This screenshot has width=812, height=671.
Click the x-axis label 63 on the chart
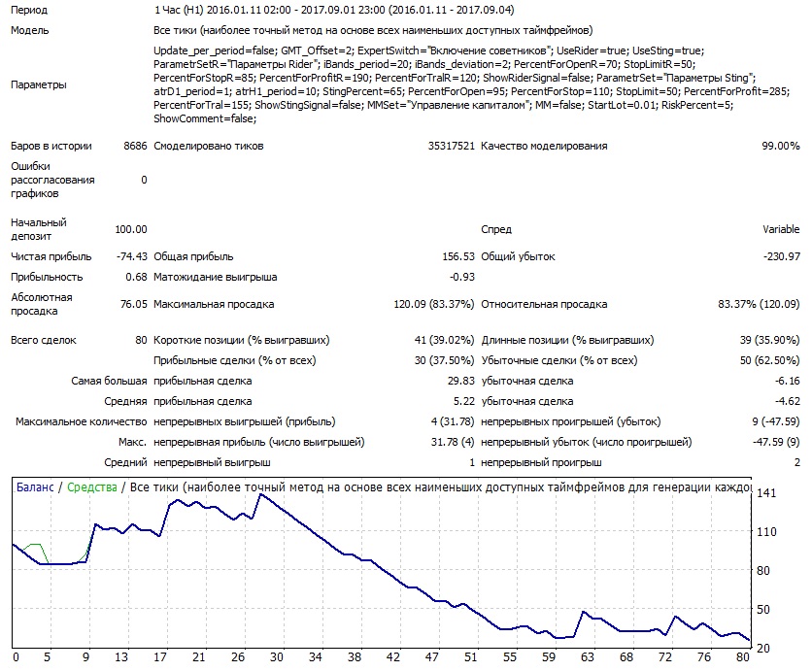click(x=588, y=657)
